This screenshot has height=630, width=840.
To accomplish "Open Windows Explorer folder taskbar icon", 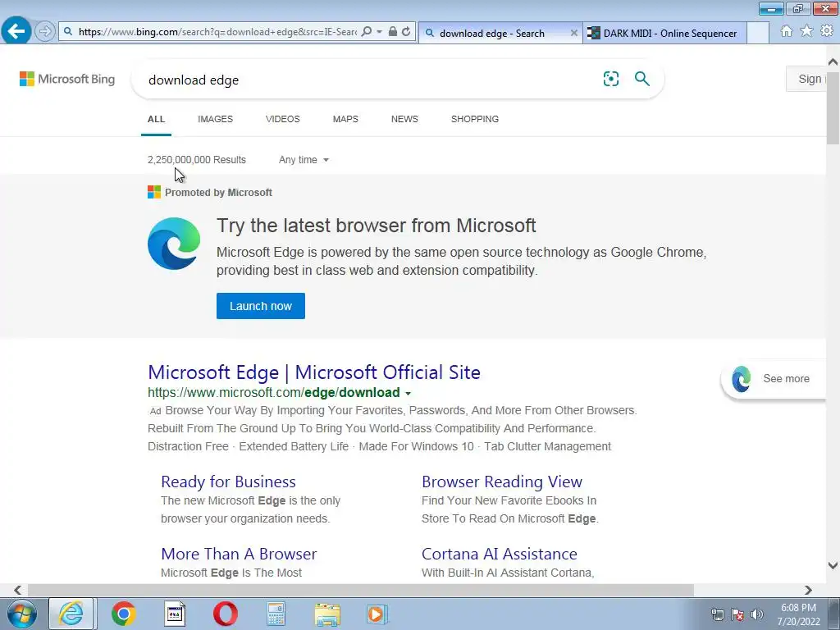I will pos(327,614).
